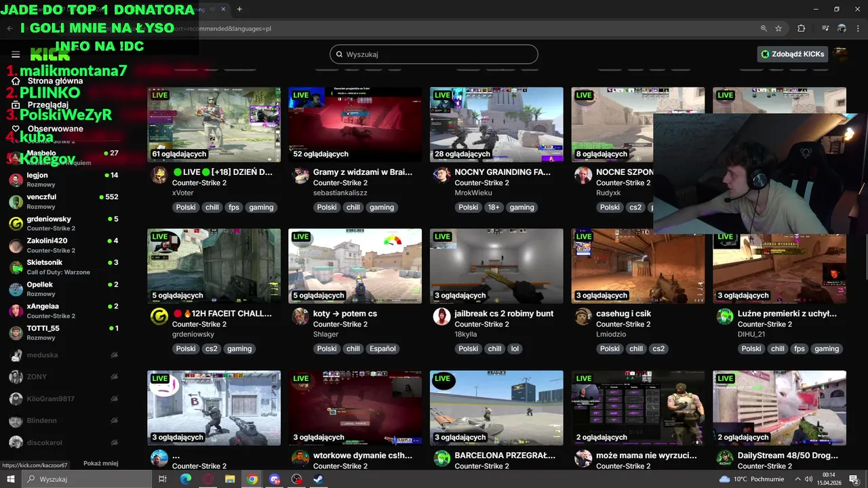Click Zdobądź KICKs button
Image resolution: width=868 pixels, height=488 pixels.
pyautogui.click(x=792, y=54)
